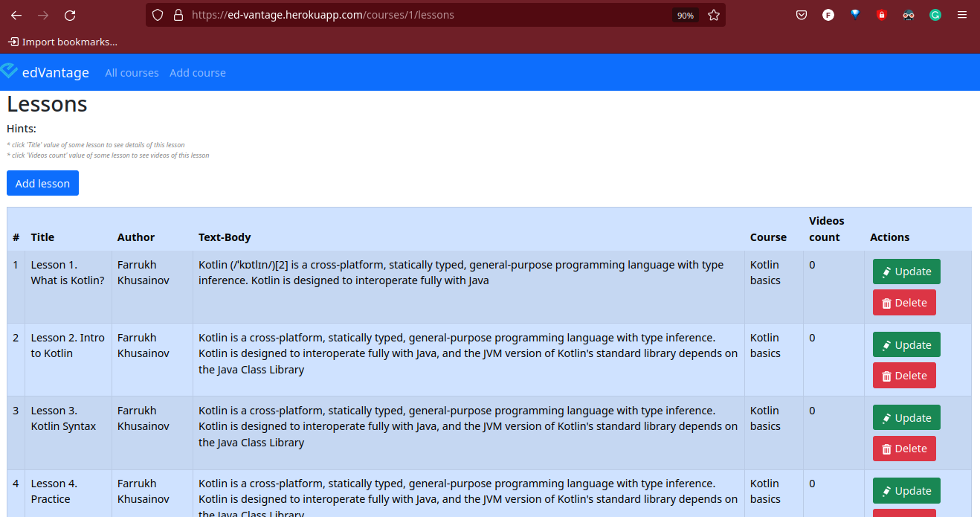Delete Lesson 3. Kotlin Syntax
Image resolution: width=980 pixels, height=517 pixels.
point(904,449)
